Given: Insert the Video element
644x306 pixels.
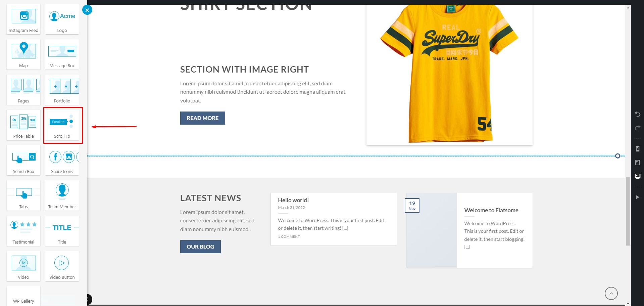Looking at the screenshot, I should click(23, 266).
